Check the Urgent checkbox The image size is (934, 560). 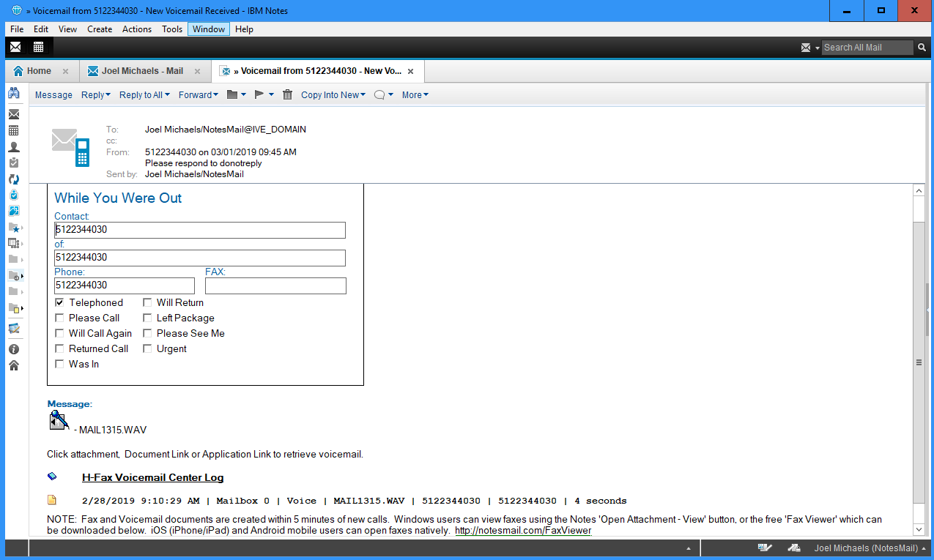point(147,348)
